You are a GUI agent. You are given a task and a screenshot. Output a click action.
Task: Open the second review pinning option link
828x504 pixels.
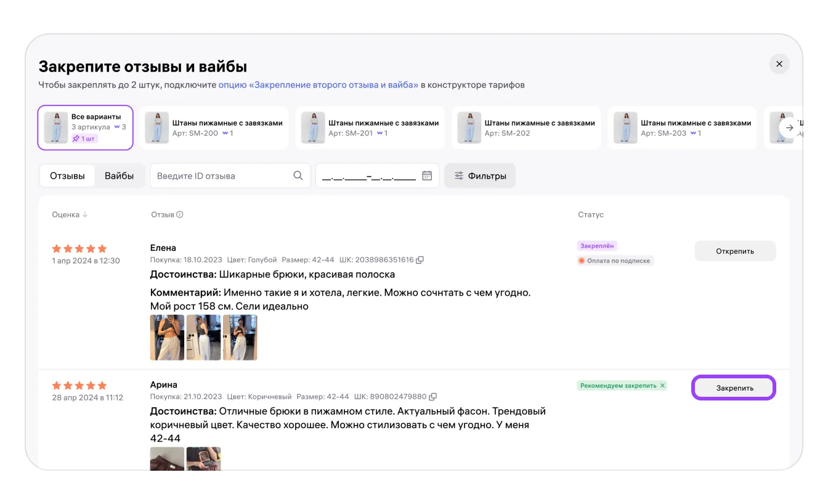pos(318,85)
